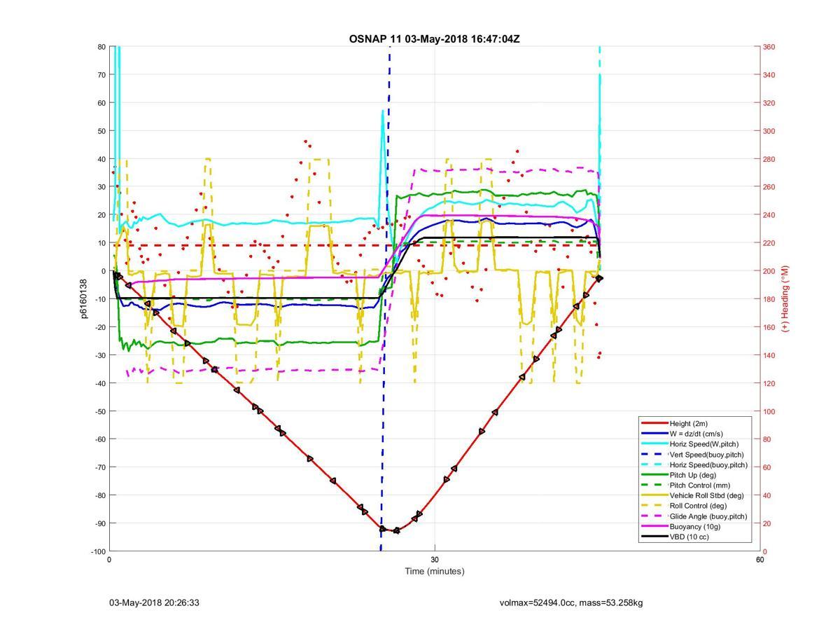
Task: Click the plot title OSNAP 11 03-May-2018 16:47:04Z
Action: coord(434,39)
